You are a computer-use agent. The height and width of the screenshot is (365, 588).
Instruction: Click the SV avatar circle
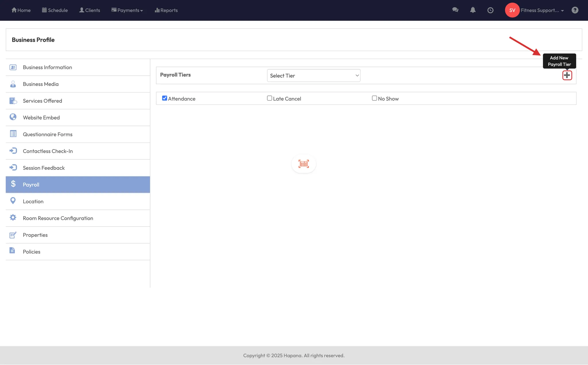click(x=512, y=10)
